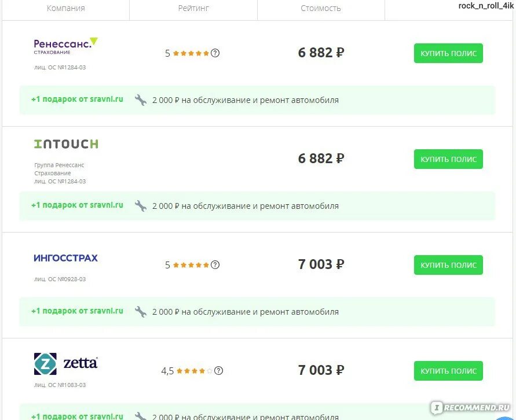Sort by Компания column header
The height and width of the screenshot is (420, 516).
pyautogui.click(x=66, y=8)
